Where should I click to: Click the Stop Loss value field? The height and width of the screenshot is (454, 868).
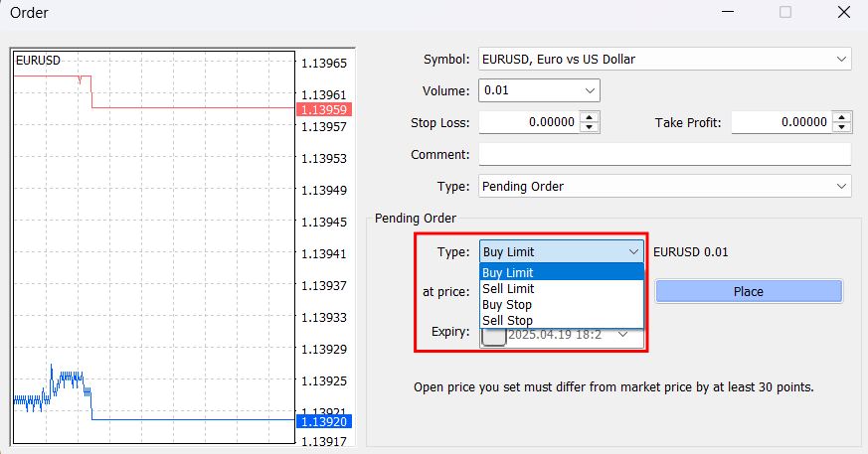528,123
